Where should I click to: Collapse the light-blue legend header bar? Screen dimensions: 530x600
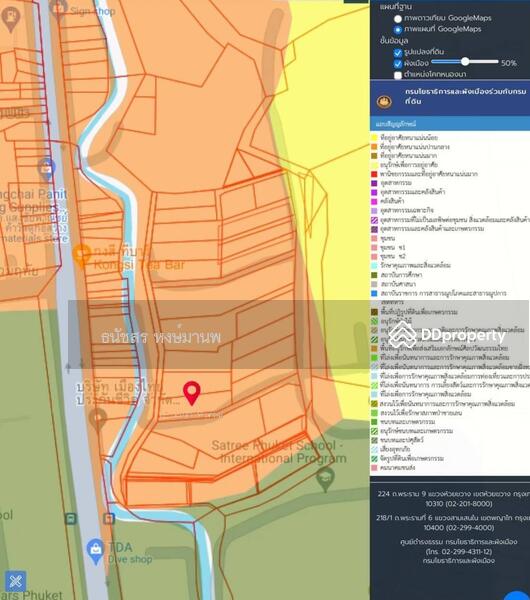point(450,124)
